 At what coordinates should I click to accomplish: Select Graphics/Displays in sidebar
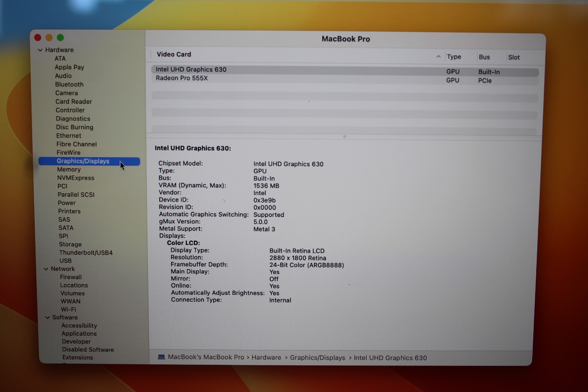[x=89, y=161]
